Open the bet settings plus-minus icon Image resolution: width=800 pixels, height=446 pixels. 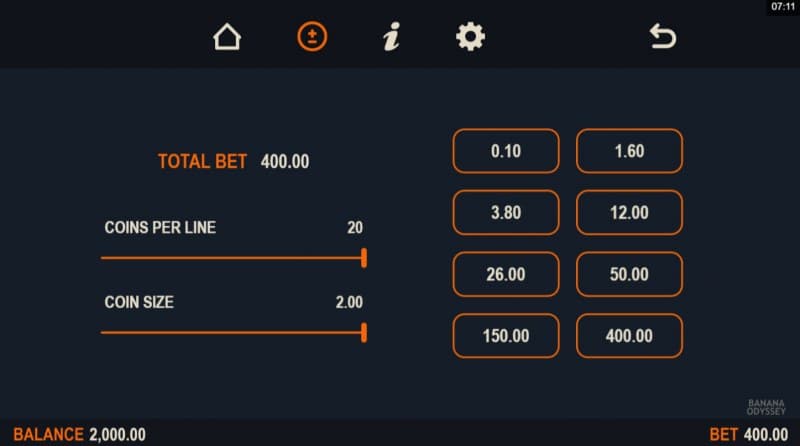(312, 37)
